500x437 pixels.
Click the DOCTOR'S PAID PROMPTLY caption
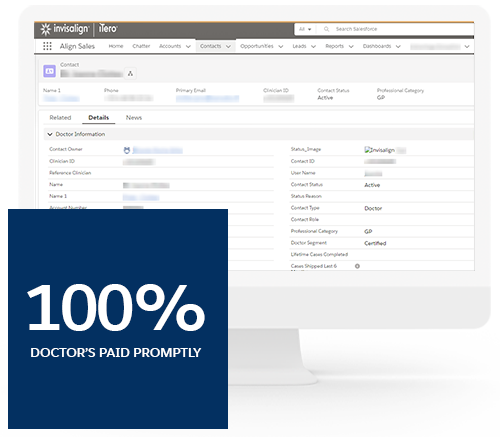(x=116, y=353)
